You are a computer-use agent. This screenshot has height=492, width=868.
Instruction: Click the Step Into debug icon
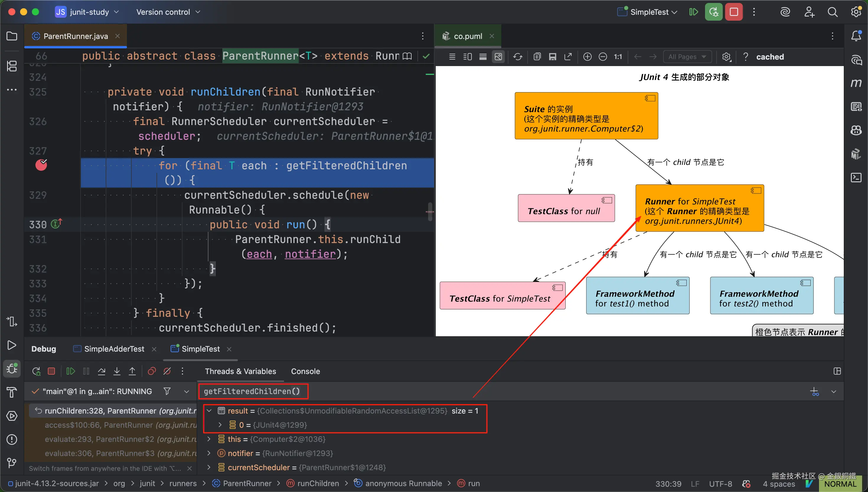point(117,371)
